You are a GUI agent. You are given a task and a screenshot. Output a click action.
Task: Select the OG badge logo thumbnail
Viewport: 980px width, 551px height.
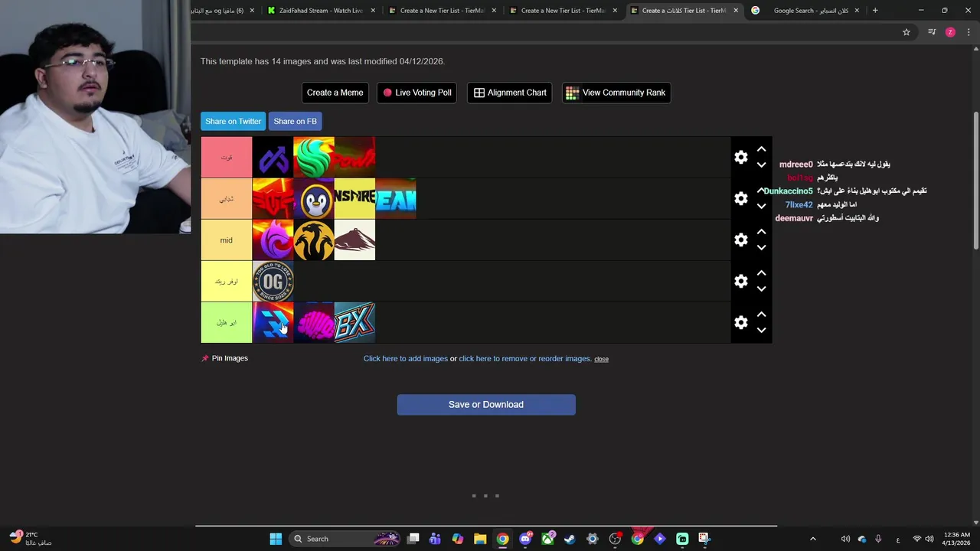(x=273, y=281)
